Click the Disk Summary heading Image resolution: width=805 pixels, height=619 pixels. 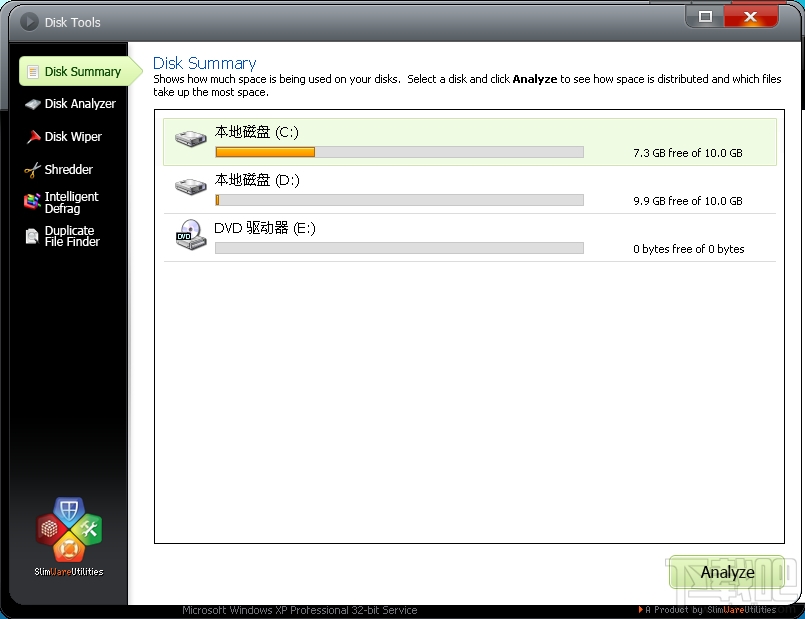[204, 63]
